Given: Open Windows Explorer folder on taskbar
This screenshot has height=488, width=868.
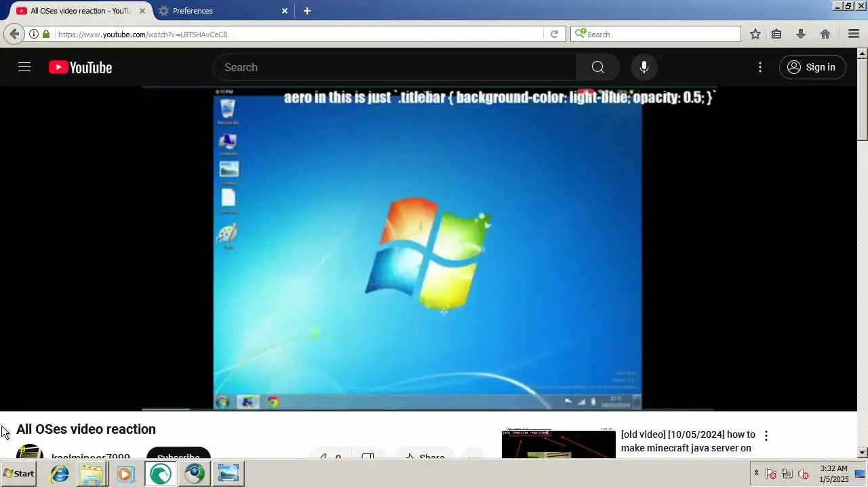Looking at the screenshot, I should [92, 473].
